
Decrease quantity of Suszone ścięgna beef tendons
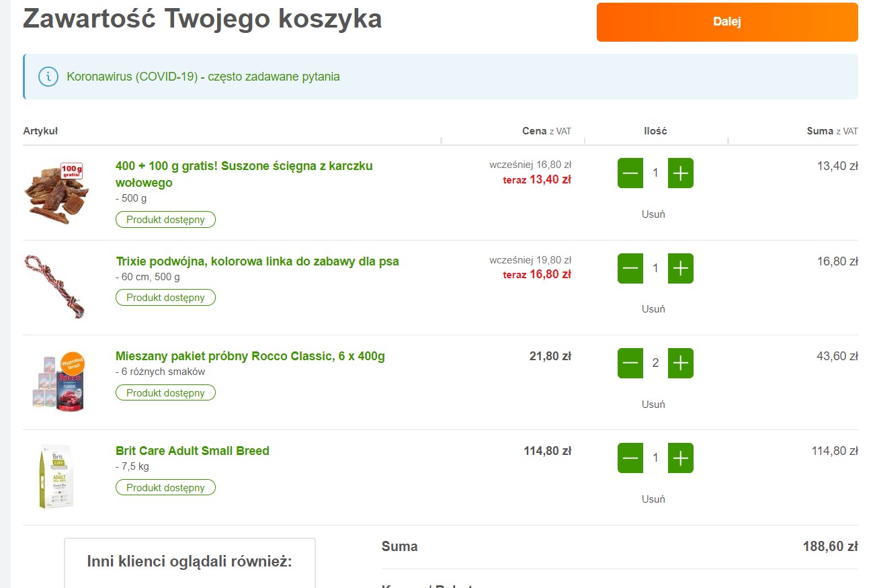click(x=630, y=173)
